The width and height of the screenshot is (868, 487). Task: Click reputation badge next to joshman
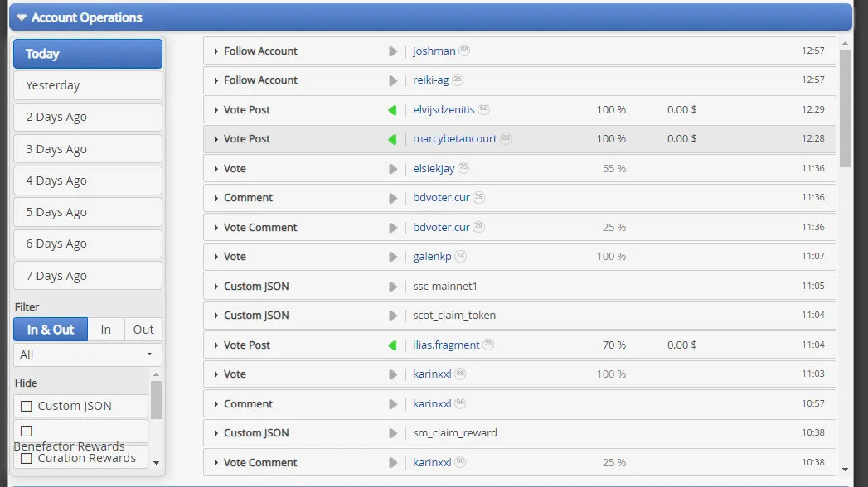tap(464, 51)
